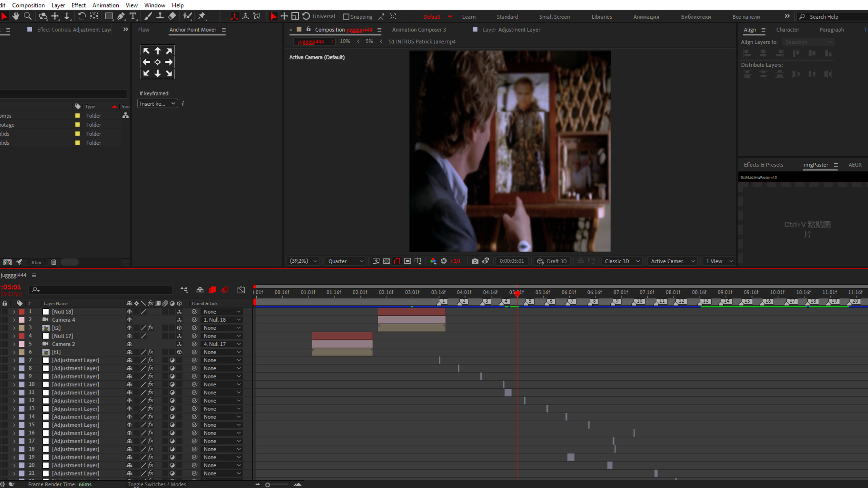Open the Classic 3D renderer dropdown
Image resolution: width=868 pixels, height=488 pixels.
pos(622,261)
